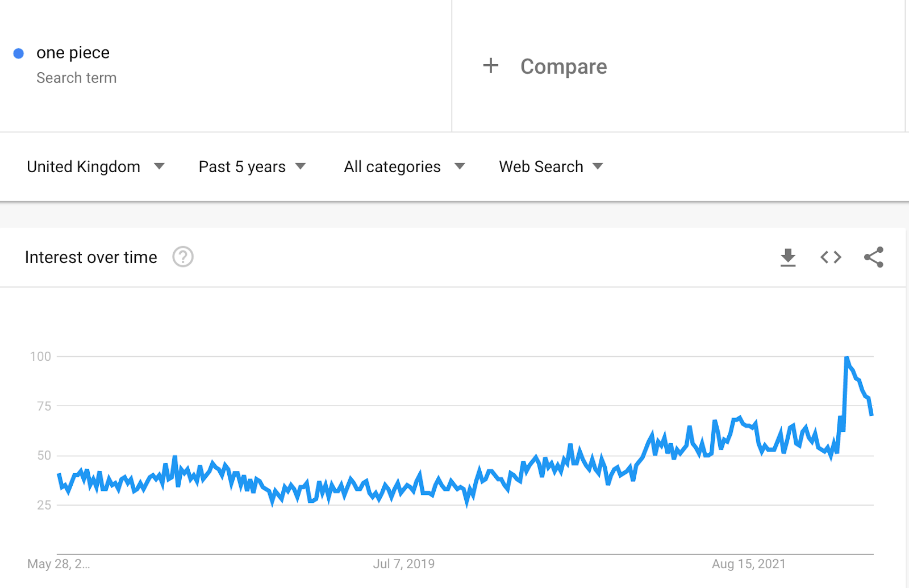Edit the one piece search term
Screen dimensions: 909x588
tap(73, 52)
